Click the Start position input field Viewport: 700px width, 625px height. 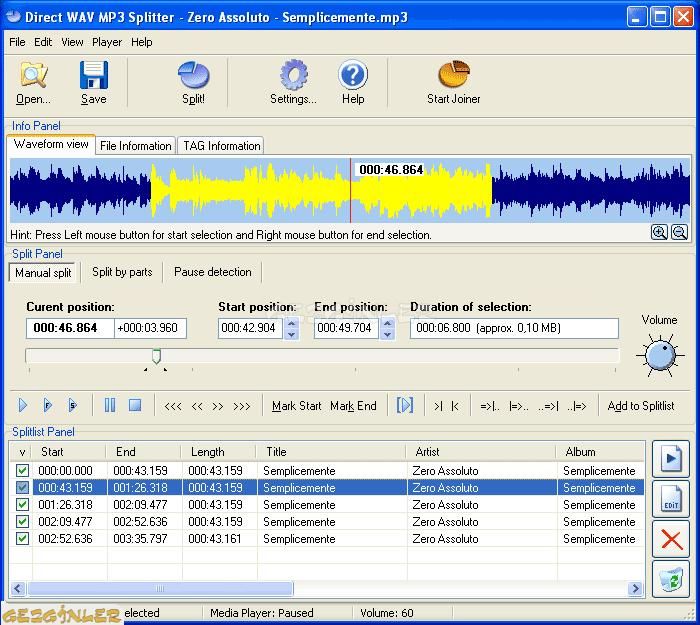(250, 328)
